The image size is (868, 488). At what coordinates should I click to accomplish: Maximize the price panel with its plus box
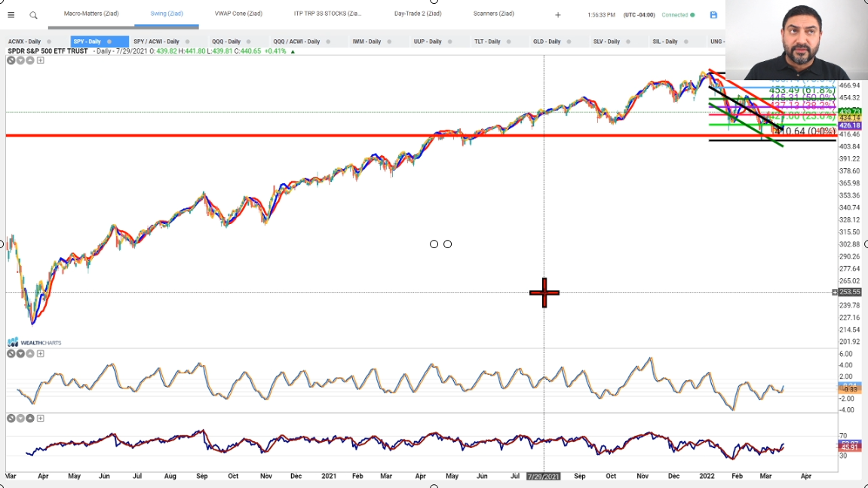[x=41, y=60]
